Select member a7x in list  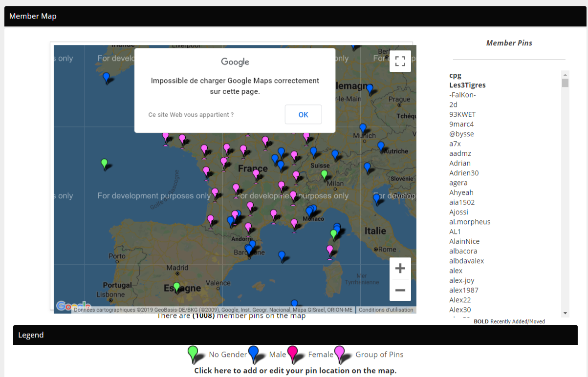455,144
